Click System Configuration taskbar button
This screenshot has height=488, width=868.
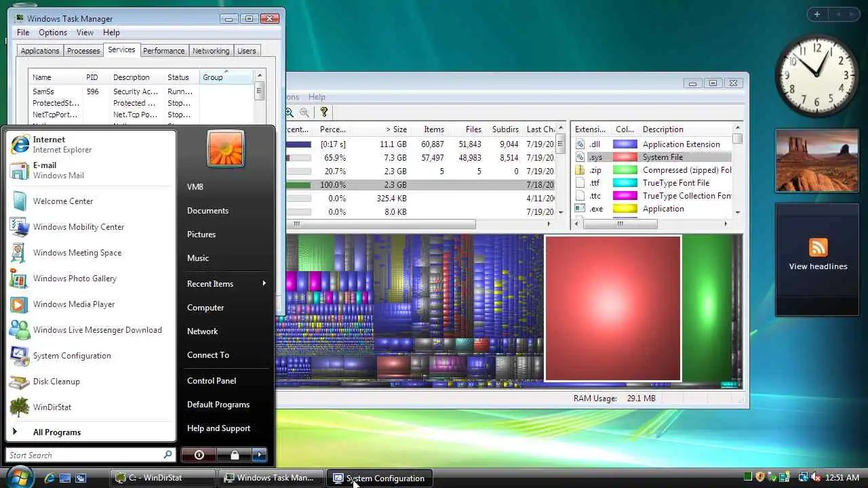pyautogui.click(x=380, y=478)
